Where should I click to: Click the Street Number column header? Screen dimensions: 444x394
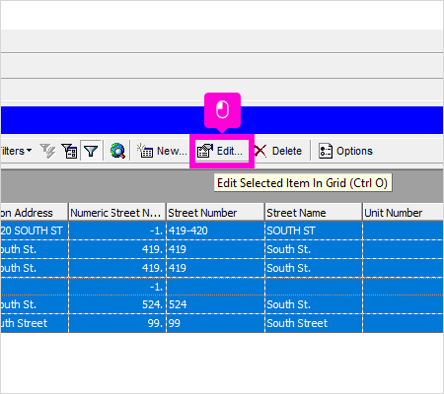(215, 212)
